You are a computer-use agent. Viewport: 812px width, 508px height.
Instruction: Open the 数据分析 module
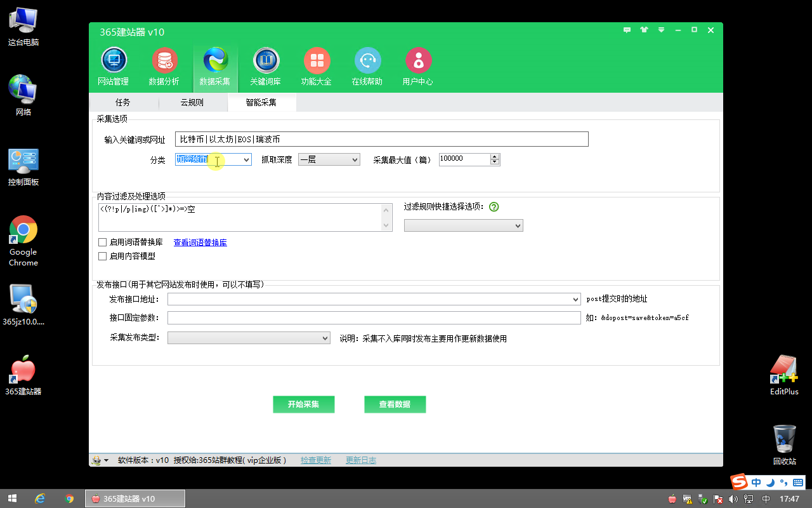click(x=164, y=67)
